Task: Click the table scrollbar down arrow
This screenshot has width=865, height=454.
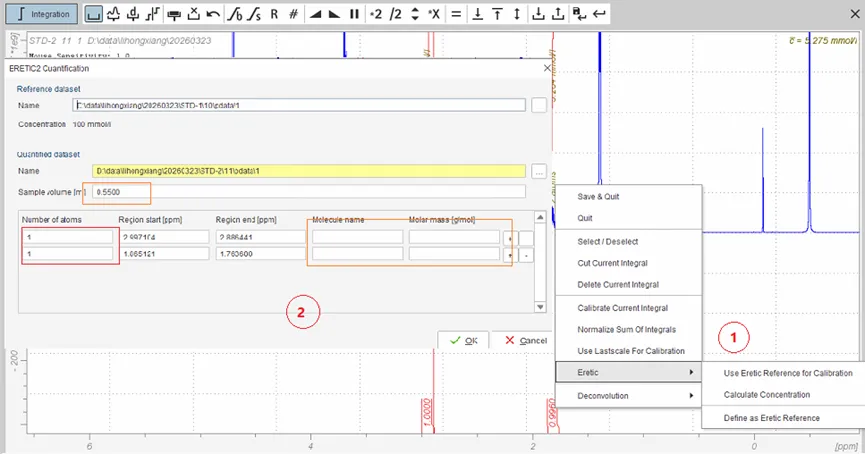Action: (x=540, y=307)
